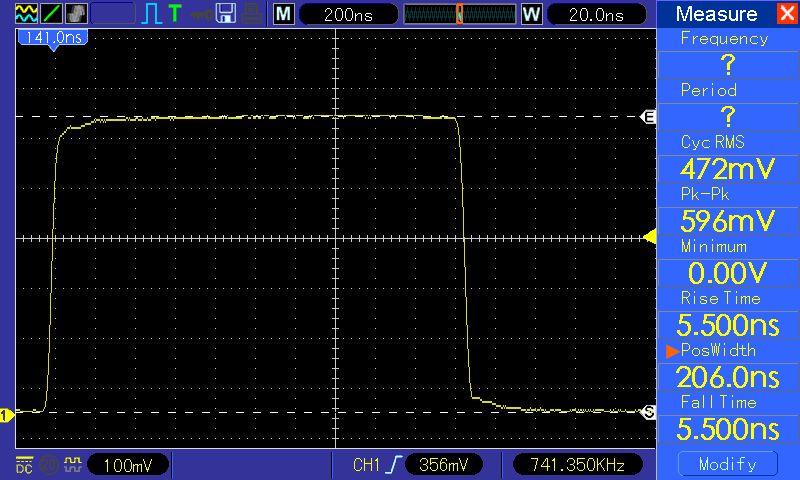Click the blue pulse trigger icon
800x480 pixels.
[152, 14]
